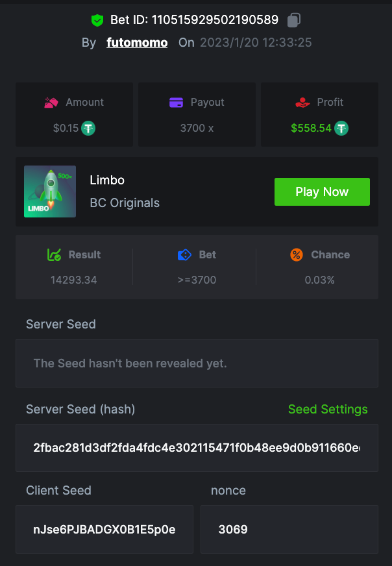Click the profit amount $558.54

[312, 128]
